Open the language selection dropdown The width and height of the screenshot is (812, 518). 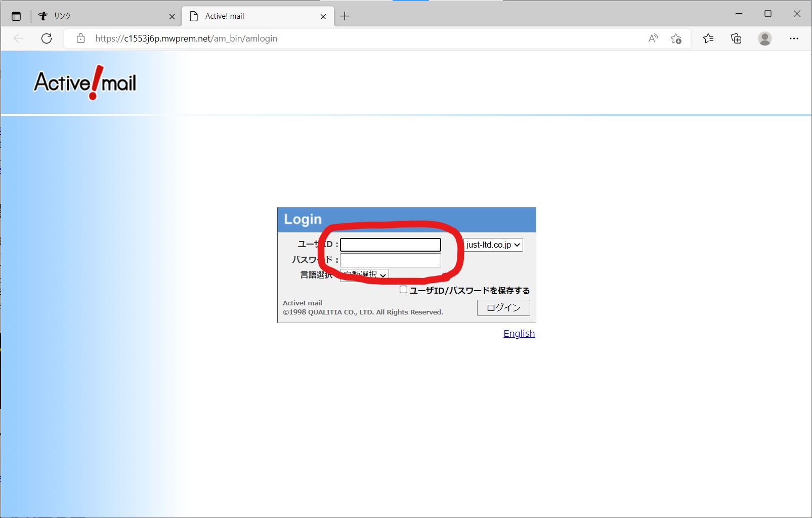tap(364, 275)
